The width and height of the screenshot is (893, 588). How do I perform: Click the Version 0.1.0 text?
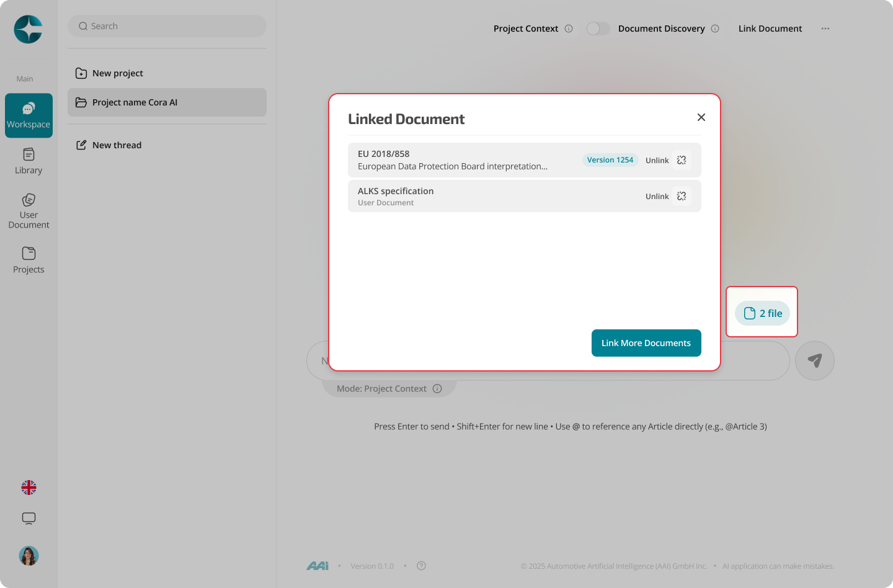click(372, 566)
